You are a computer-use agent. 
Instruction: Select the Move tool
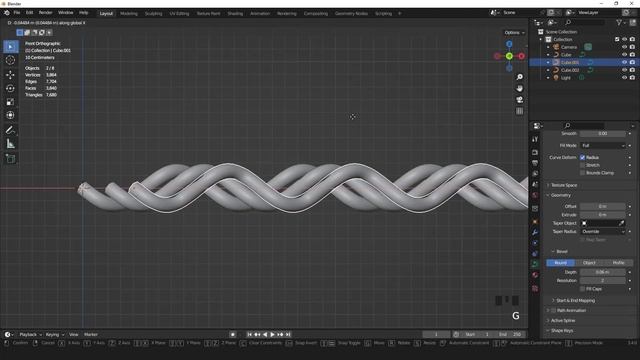(x=10, y=75)
